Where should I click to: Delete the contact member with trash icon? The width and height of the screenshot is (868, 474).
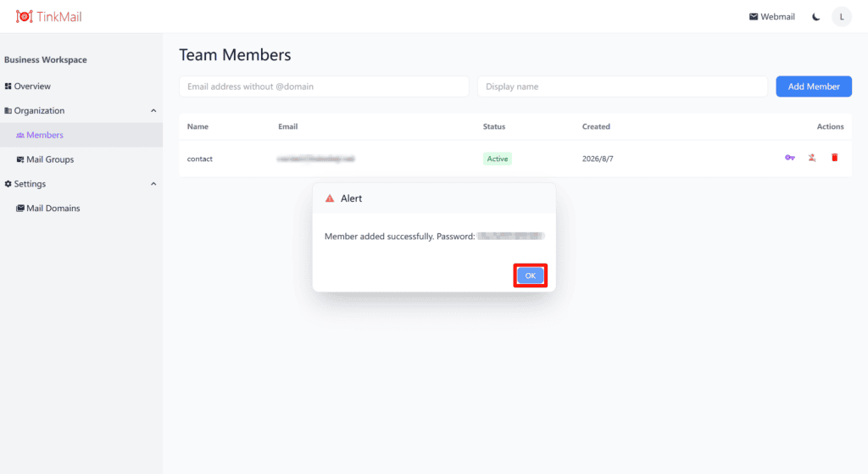pos(834,158)
